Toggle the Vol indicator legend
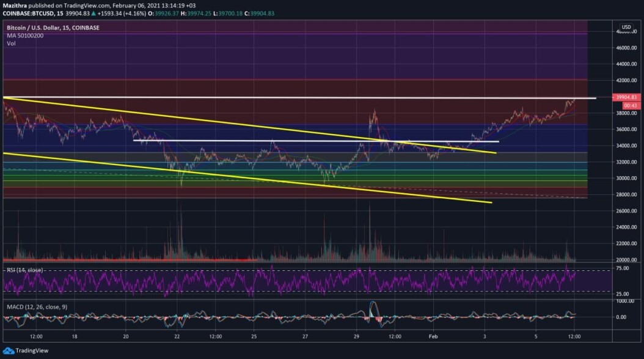 (11, 43)
